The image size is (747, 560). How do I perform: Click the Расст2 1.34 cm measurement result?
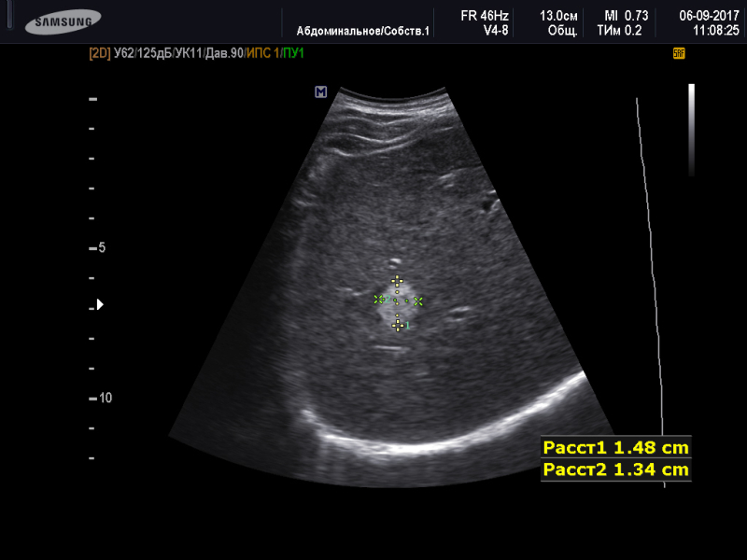click(616, 469)
